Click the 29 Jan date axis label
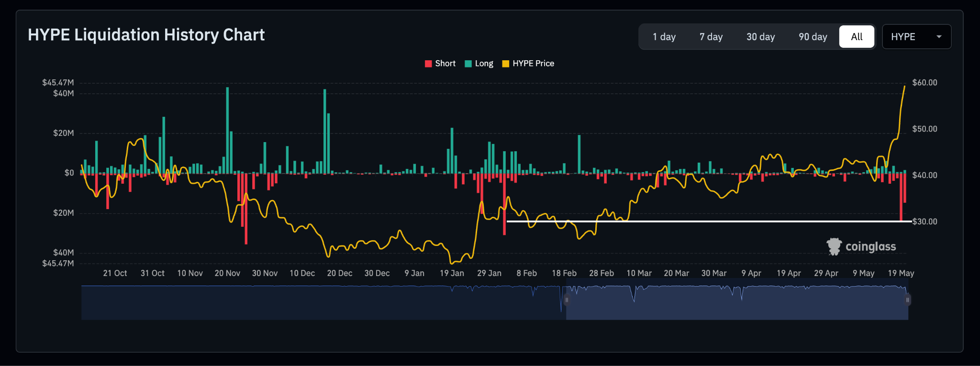The image size is (980, 366). pyautogui.click(x=489, y=273)
